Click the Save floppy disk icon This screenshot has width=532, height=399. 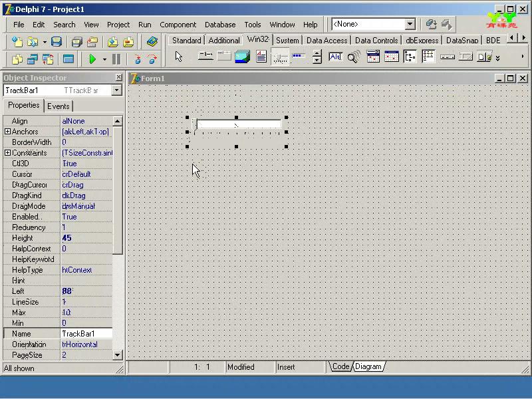(57, 42)
